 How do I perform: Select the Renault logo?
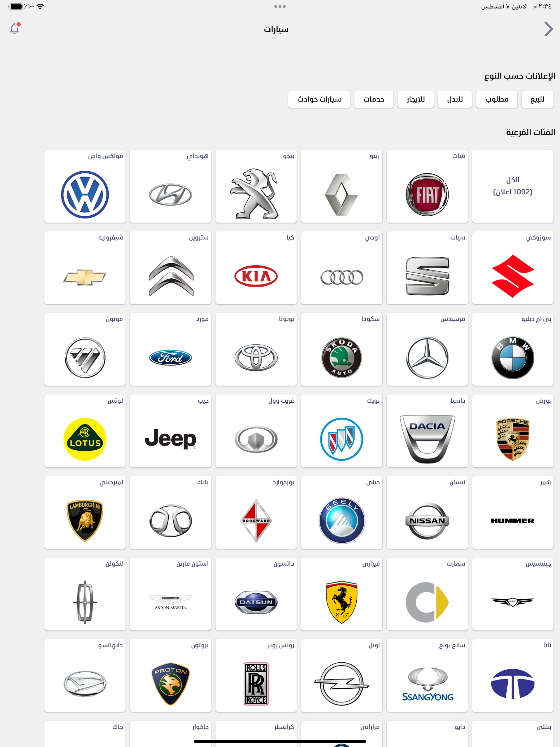[x=341, y=195]
